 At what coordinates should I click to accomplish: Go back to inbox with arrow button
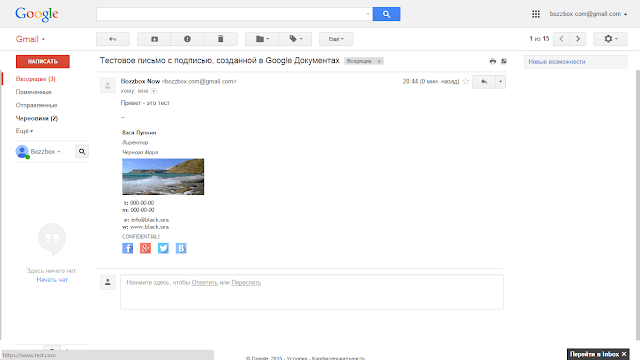pos(113,39)
